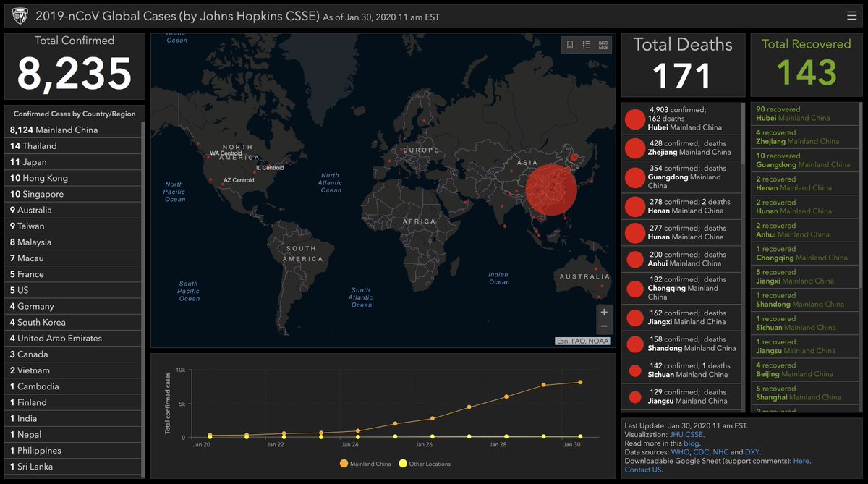Image resolution: width=868 pixels, height=484 pixels.
Task: Click the Johns Hopkins shield logo
Action: pyautogui.click(x=20, y=16)
